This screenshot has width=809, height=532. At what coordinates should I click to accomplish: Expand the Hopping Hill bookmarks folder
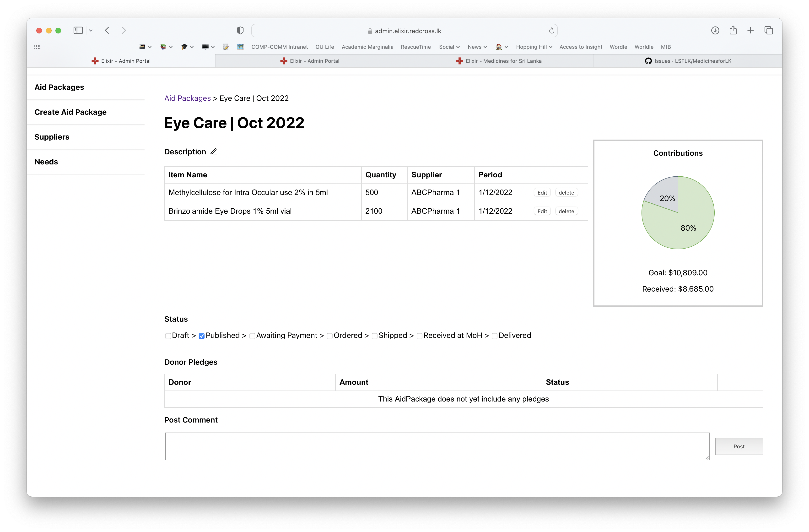click(x=534, y=47)
